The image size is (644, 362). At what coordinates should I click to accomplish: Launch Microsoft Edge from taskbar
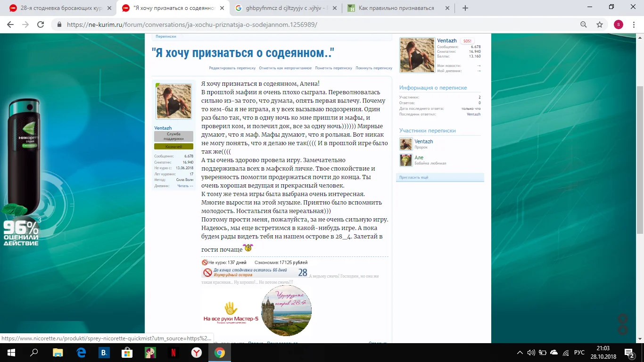coord(81,353)
